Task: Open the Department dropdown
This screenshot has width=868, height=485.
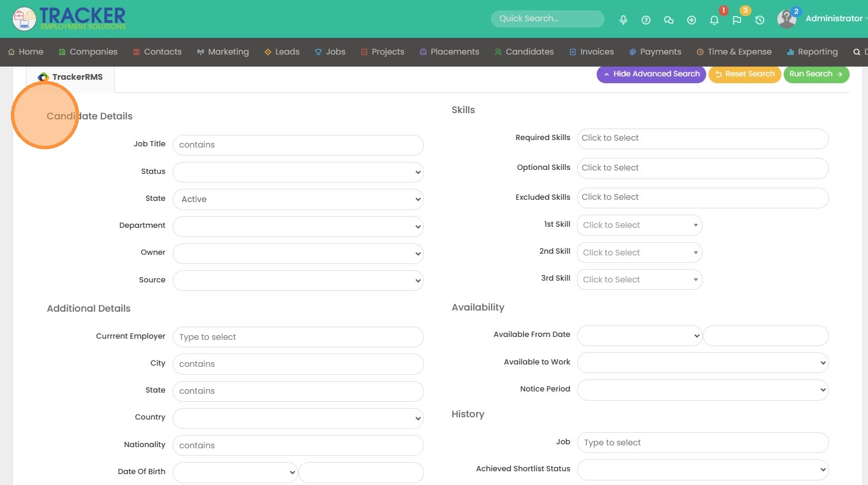Action: click(x=298, y=226)
